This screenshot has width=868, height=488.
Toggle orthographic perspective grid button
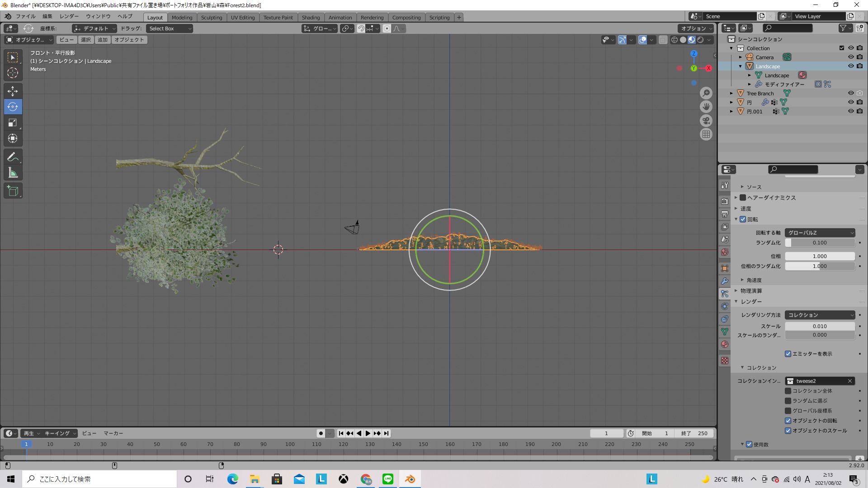706,134
